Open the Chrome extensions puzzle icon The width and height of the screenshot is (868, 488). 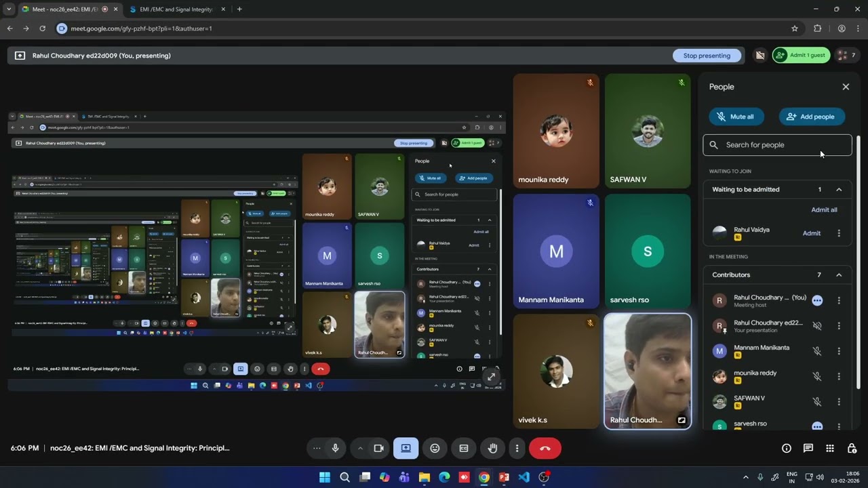tap(817, 28)
